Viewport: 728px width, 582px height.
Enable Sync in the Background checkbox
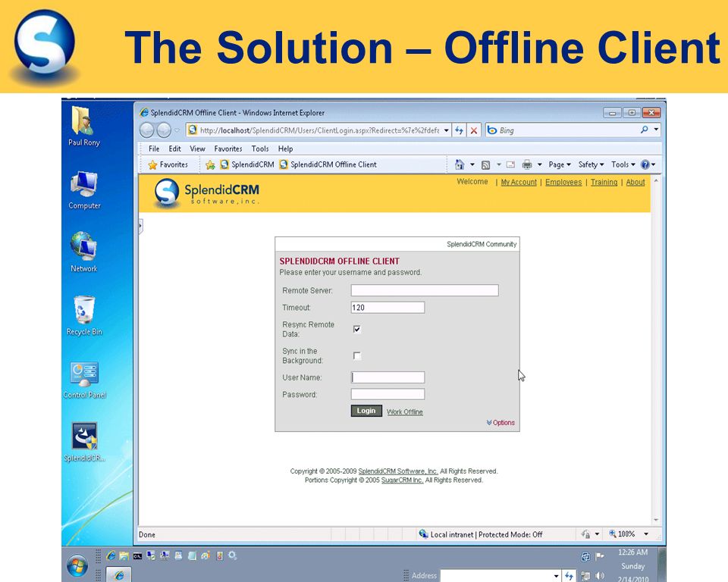point(356,355)
